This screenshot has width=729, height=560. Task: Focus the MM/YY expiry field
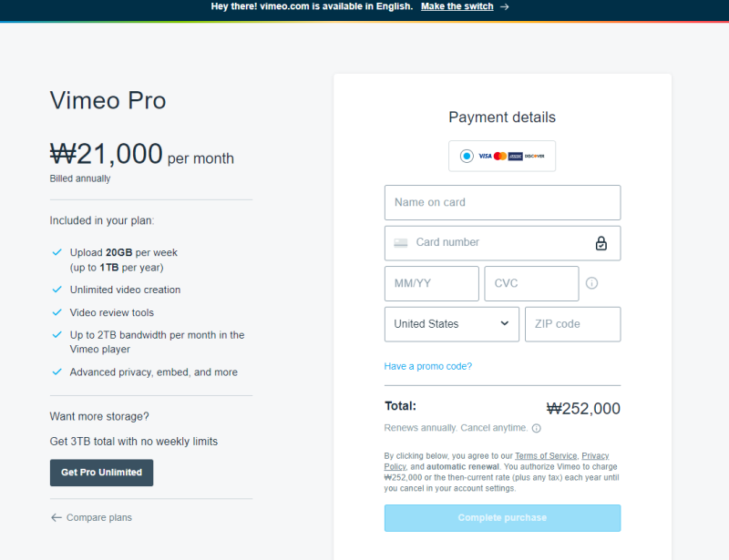(431, 283)
